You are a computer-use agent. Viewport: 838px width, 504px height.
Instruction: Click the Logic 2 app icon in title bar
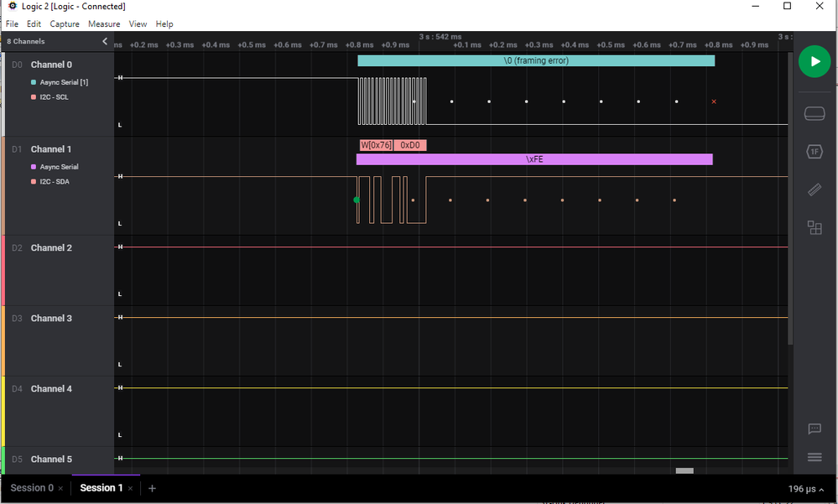click(x=13, y=7)
